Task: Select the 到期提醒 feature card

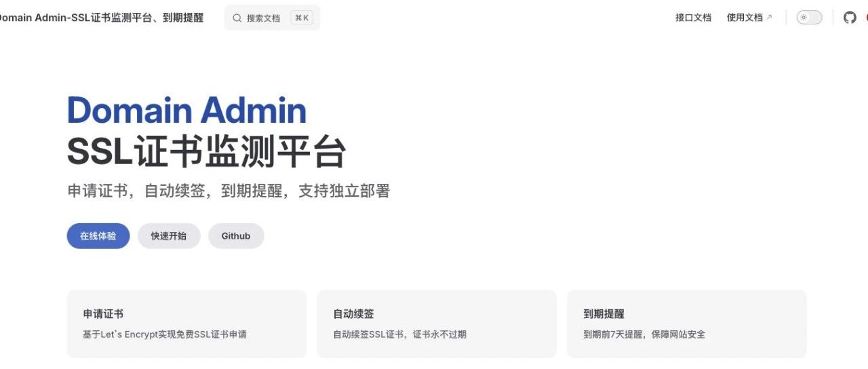Action: 686,324
